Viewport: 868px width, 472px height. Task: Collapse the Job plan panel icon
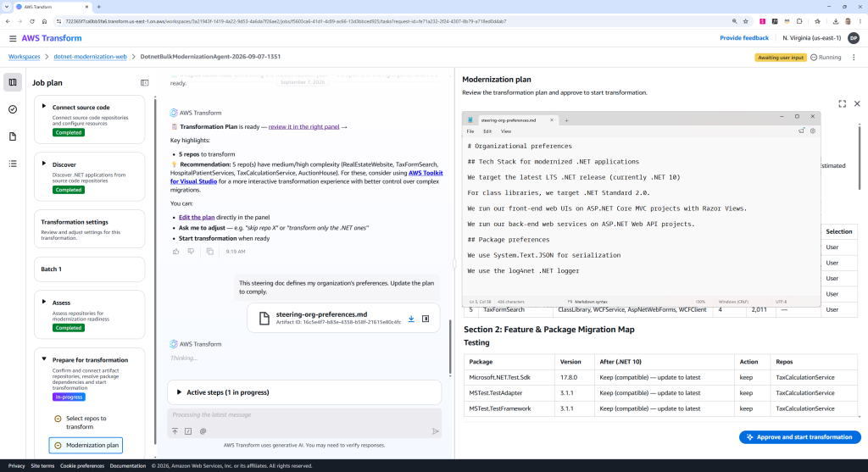click(144, 83)
